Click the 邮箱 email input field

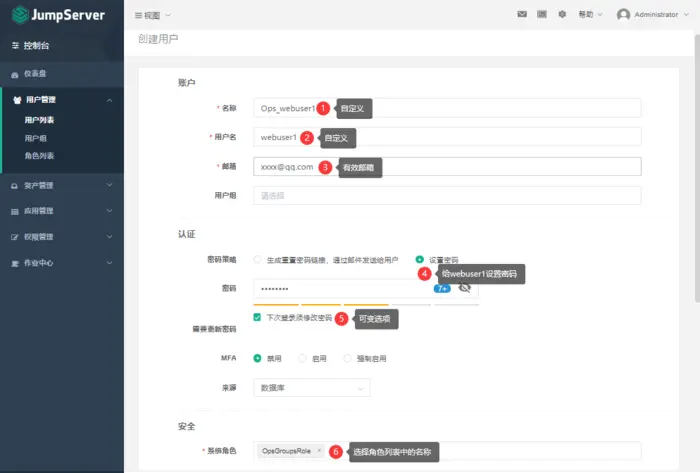(x=447, y=166)
